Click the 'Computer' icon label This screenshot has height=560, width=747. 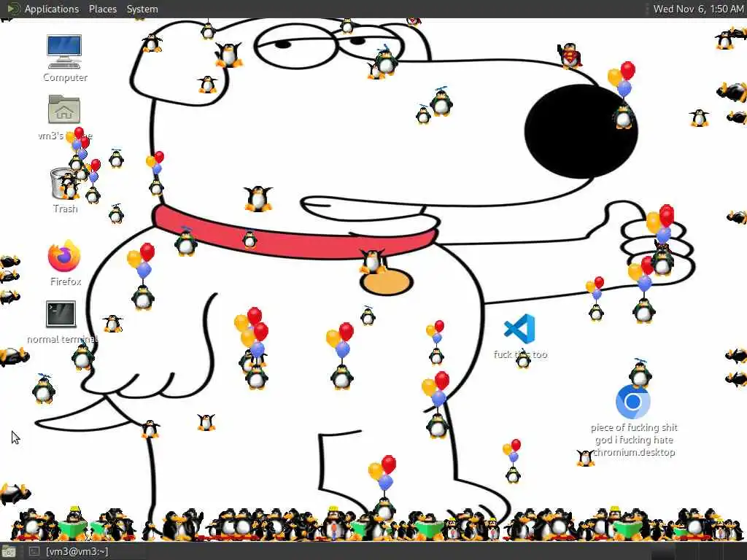coord(65,77)
